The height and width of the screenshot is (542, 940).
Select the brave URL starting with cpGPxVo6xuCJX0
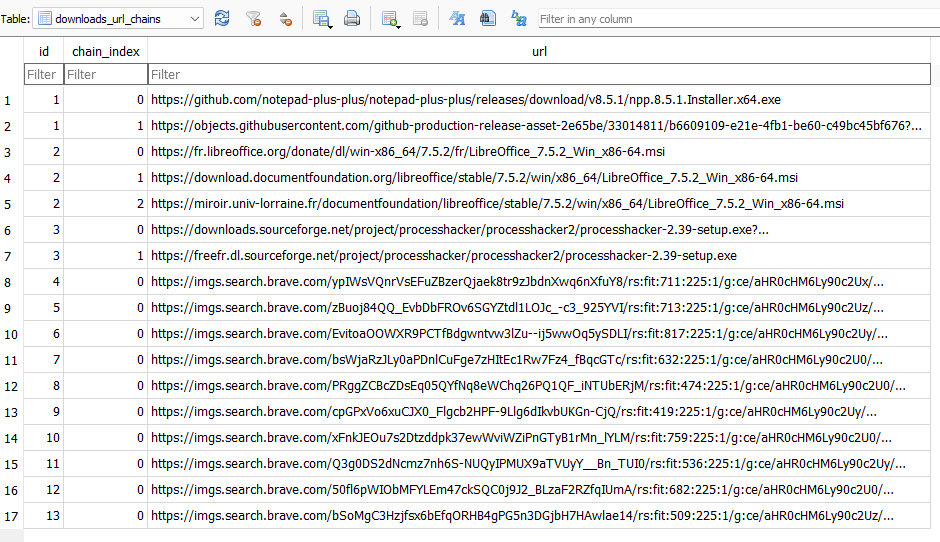click(x=539, y=411)
